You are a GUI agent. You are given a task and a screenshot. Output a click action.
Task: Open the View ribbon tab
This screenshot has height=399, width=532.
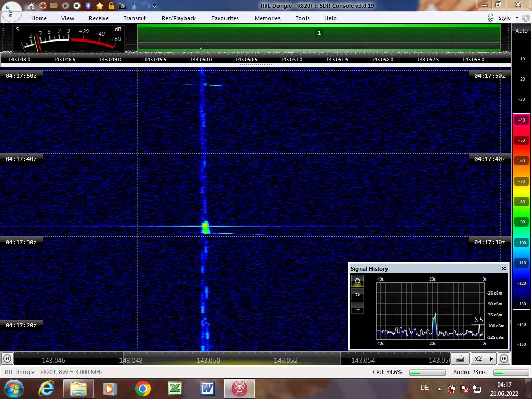[x=68, y=18]
